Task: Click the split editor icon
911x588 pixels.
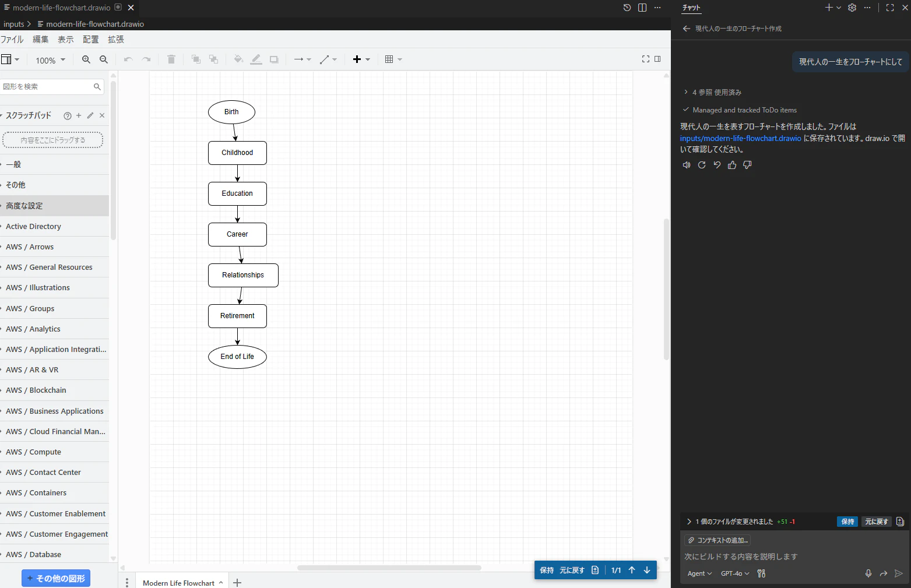Action: pyautogui.click(x=642, y=8)
